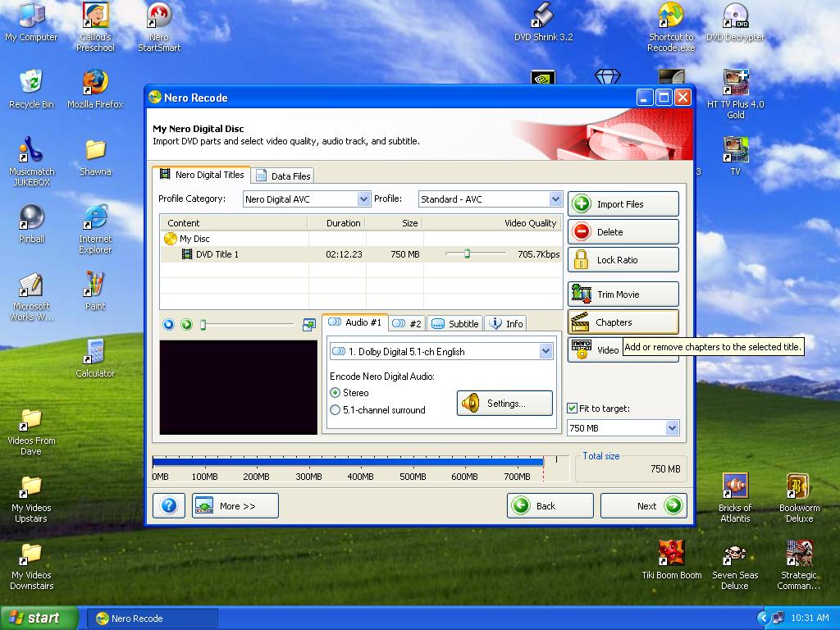Select the My Disc row
Screen dimensions: 840x630
[x=361, y=239]
